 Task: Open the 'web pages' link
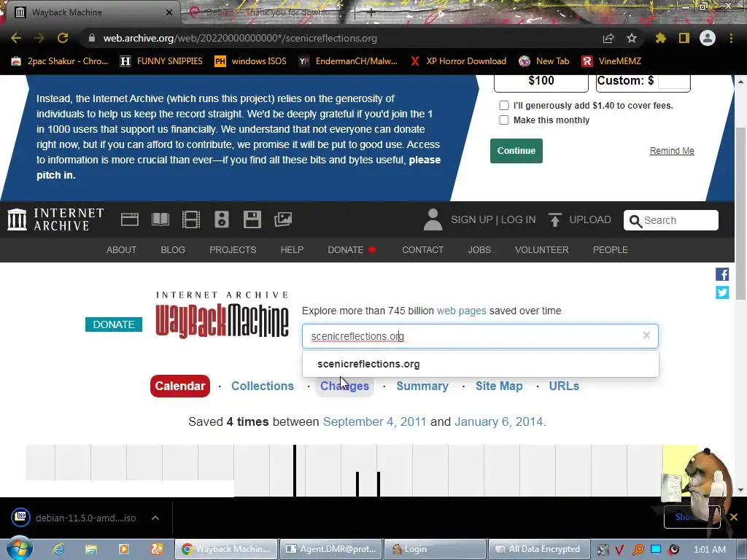461,311
